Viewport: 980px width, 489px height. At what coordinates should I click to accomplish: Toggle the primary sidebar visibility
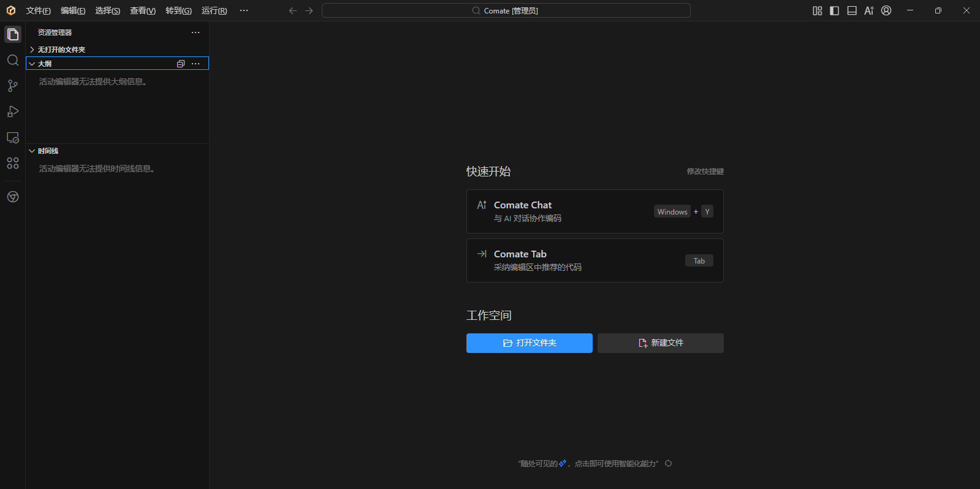[834, 10]
